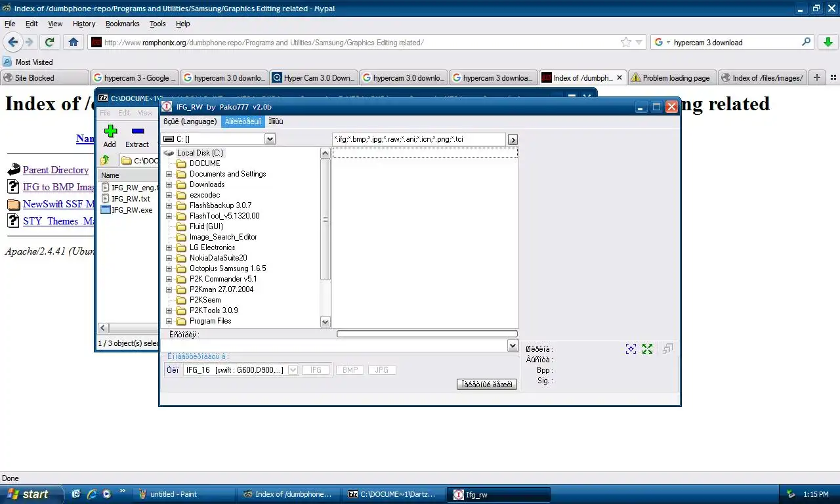Open the Bookmarks menu
Screen dimensions: 840x504
point(122,24)
